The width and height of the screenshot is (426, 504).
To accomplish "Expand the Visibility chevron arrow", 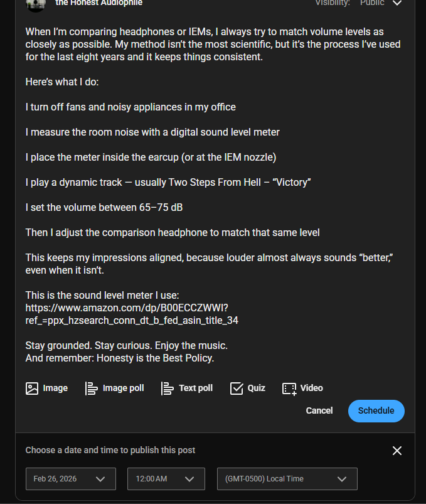I will (397, 3).
